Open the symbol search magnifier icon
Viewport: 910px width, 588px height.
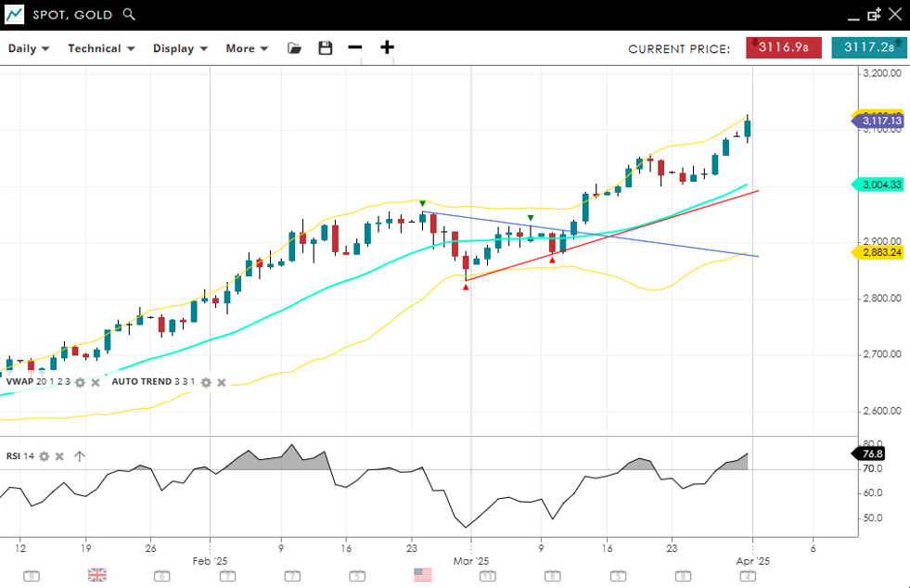129,15
